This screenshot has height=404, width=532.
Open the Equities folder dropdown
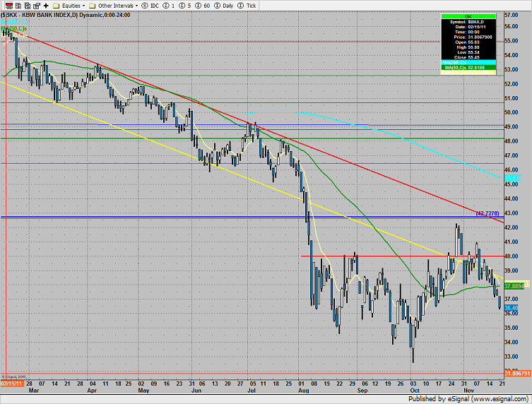coord(69,6)
